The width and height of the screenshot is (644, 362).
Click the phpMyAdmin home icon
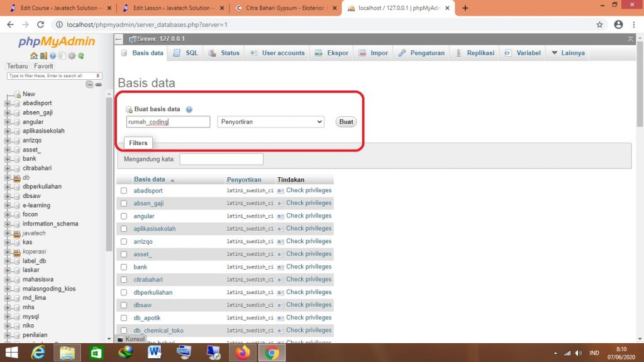tap(33, 56)
